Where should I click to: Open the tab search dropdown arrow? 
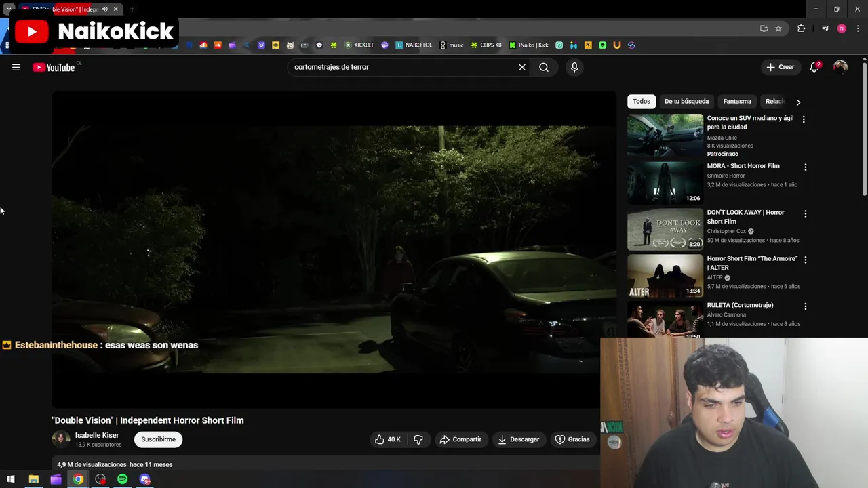(9, 9)
